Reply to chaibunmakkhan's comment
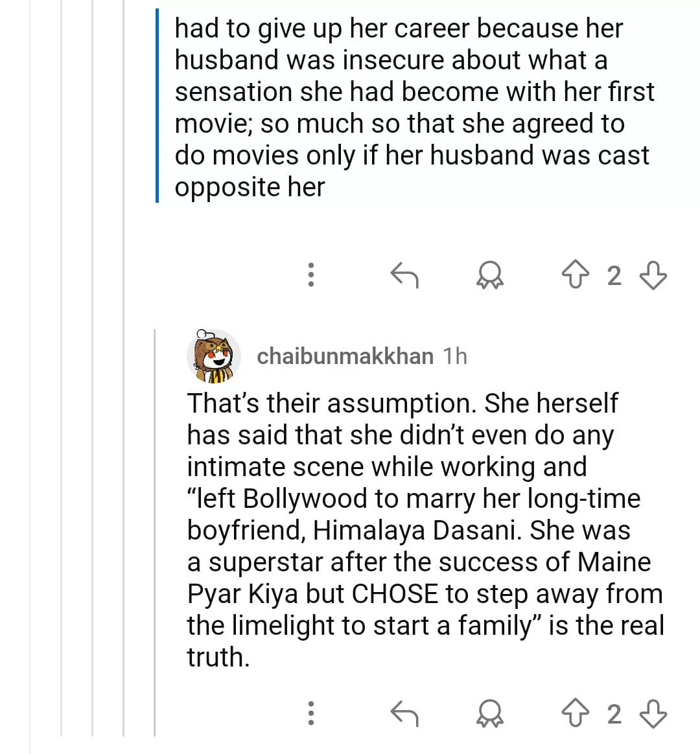The image size is (700, 754). (x=405, y=713)
